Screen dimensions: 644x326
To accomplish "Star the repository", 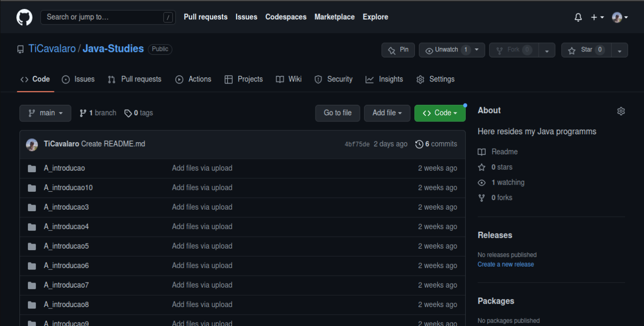I will point(587,50).
